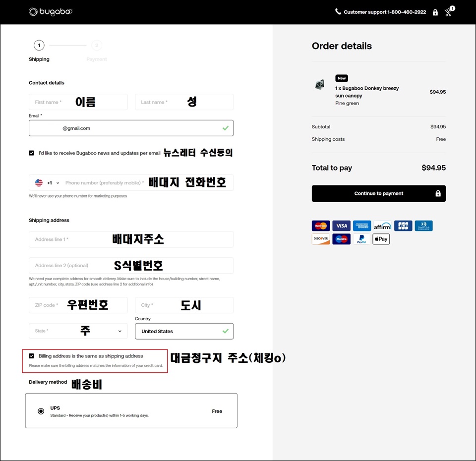
Task: Open the stroller cart icon
Action: pyautogui.click(x=449, y=11)
